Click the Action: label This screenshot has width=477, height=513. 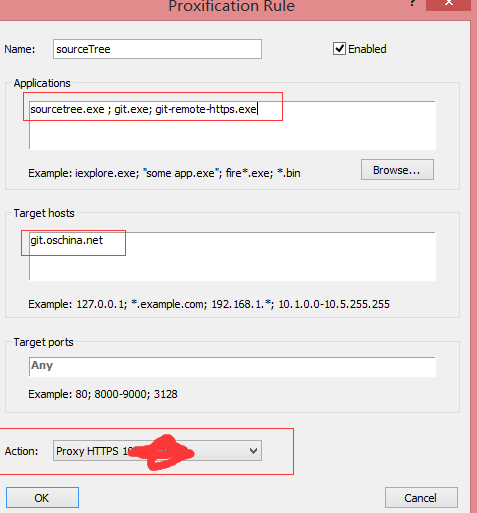[x=21, y=451]
